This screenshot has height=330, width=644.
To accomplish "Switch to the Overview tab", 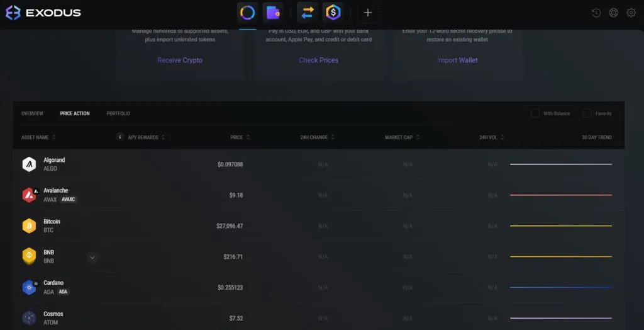I will coord(32,113).
